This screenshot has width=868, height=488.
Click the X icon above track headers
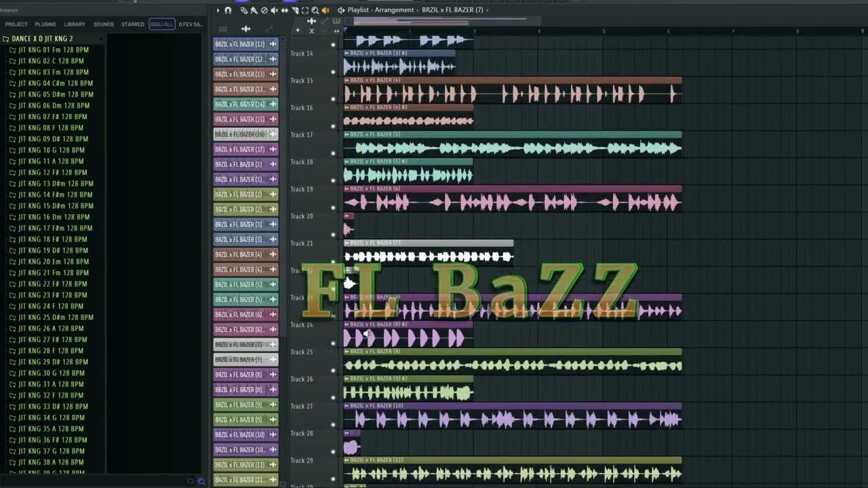312,31
